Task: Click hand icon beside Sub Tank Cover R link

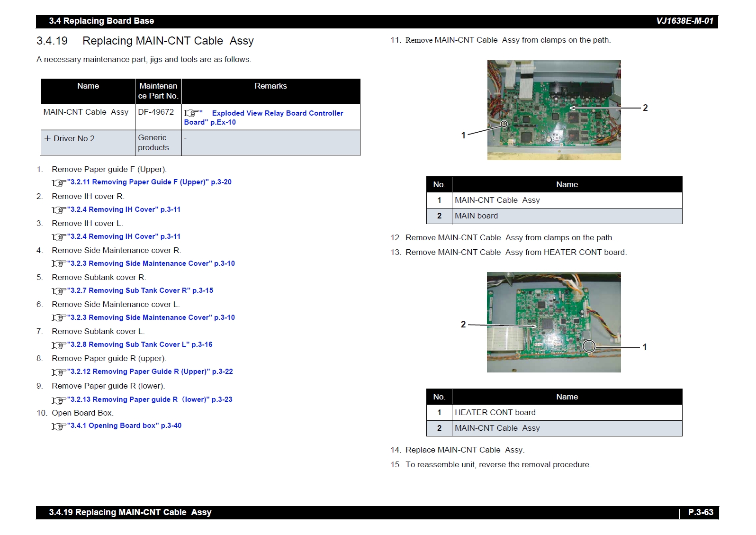Action: point(59,291)
